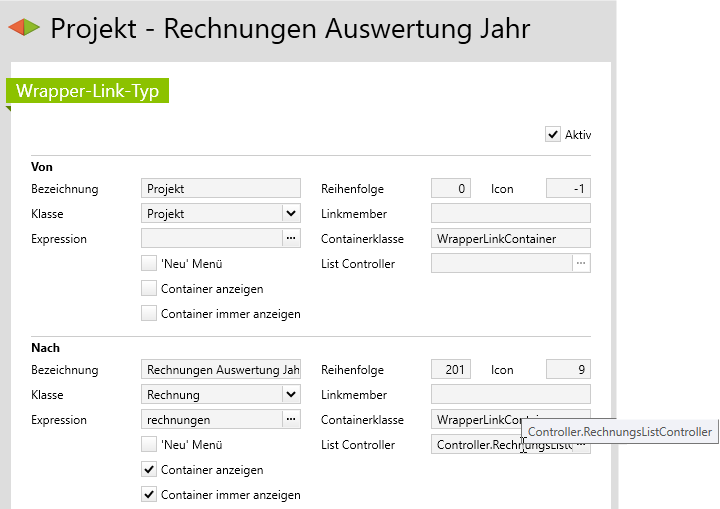The image size is (720, 509).
Task: Open ellipsis browse button for Von Expression
Action: pyautogui.click(x=290, y=239)
